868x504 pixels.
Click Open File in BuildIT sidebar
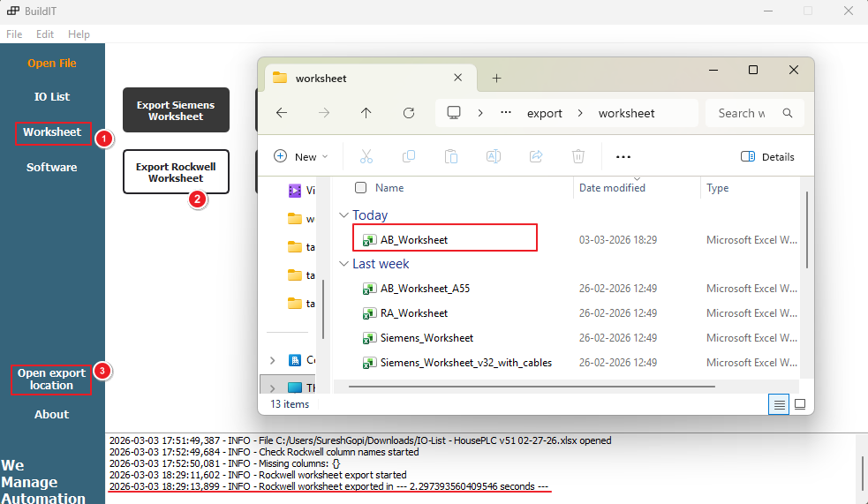[x=52, y=63]
